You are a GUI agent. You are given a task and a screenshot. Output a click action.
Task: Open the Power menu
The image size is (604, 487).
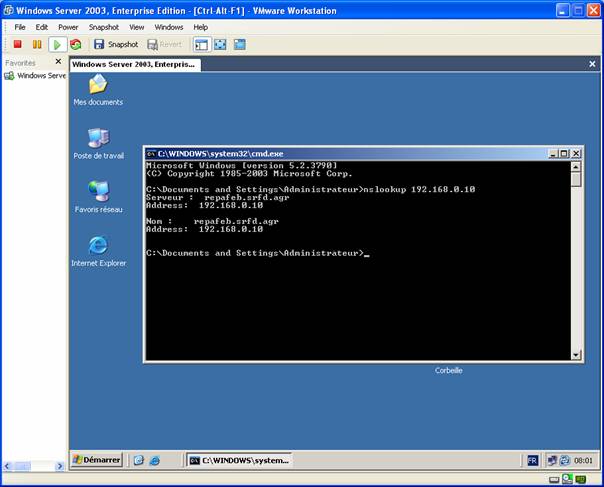click(68, 27)
